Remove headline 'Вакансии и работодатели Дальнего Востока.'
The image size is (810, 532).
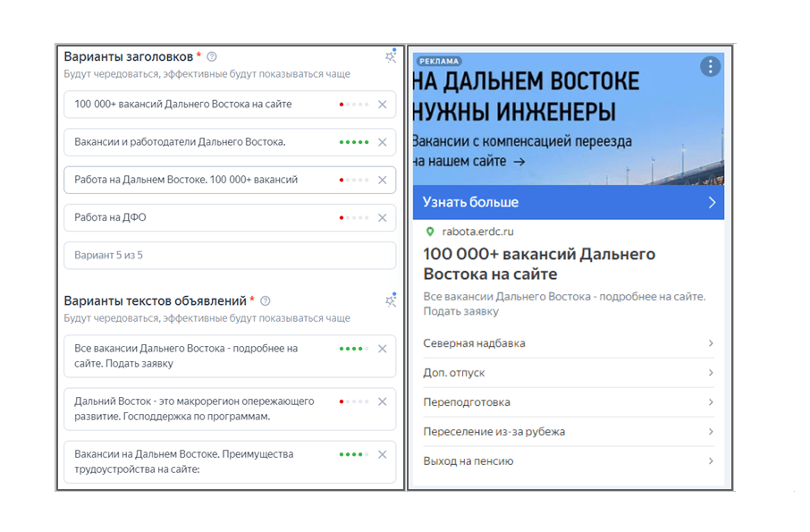pos(383,142)
